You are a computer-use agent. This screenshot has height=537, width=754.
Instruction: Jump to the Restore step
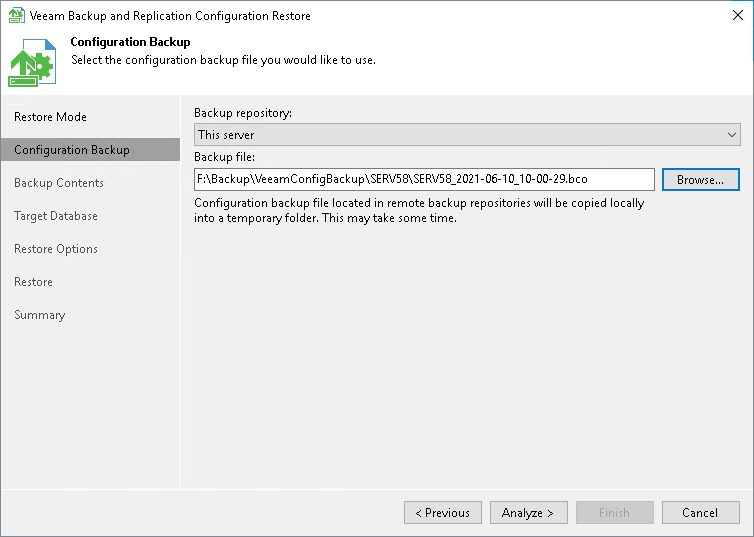(34, 282)
